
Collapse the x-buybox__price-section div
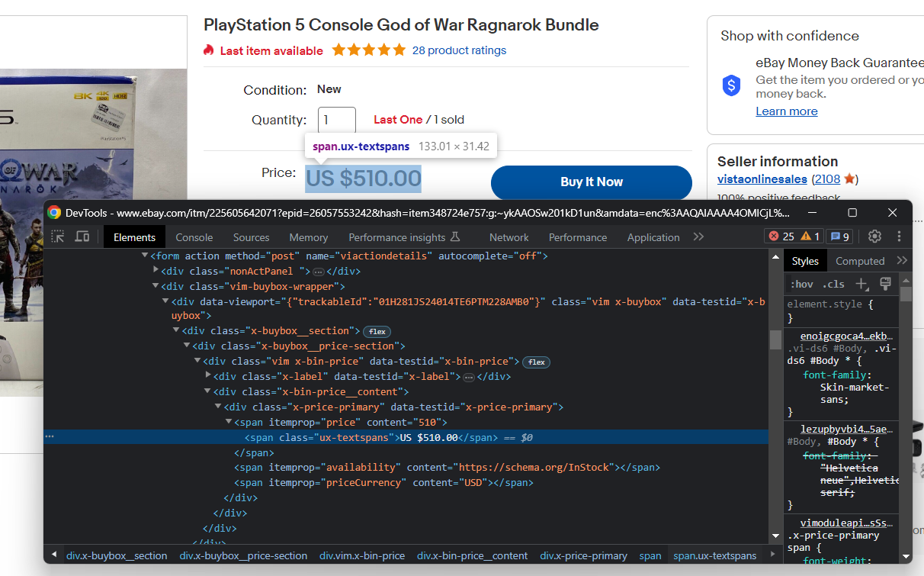click(x=187, y=346)
